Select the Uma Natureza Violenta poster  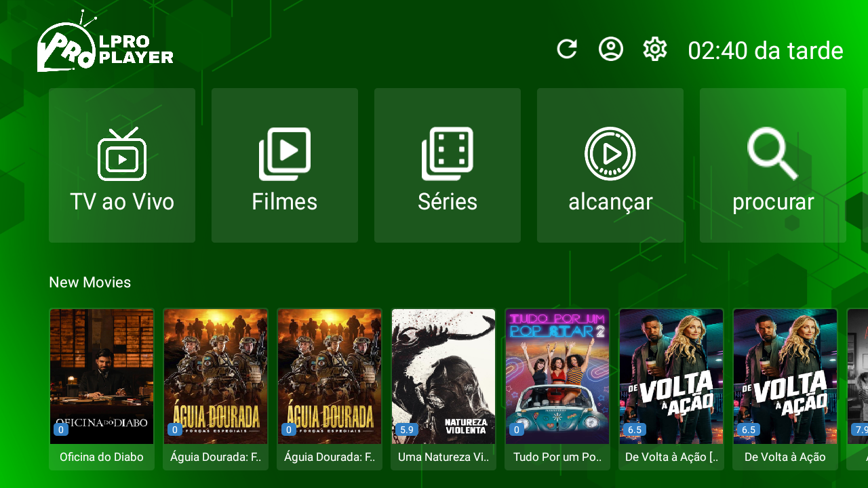point(443,389)
